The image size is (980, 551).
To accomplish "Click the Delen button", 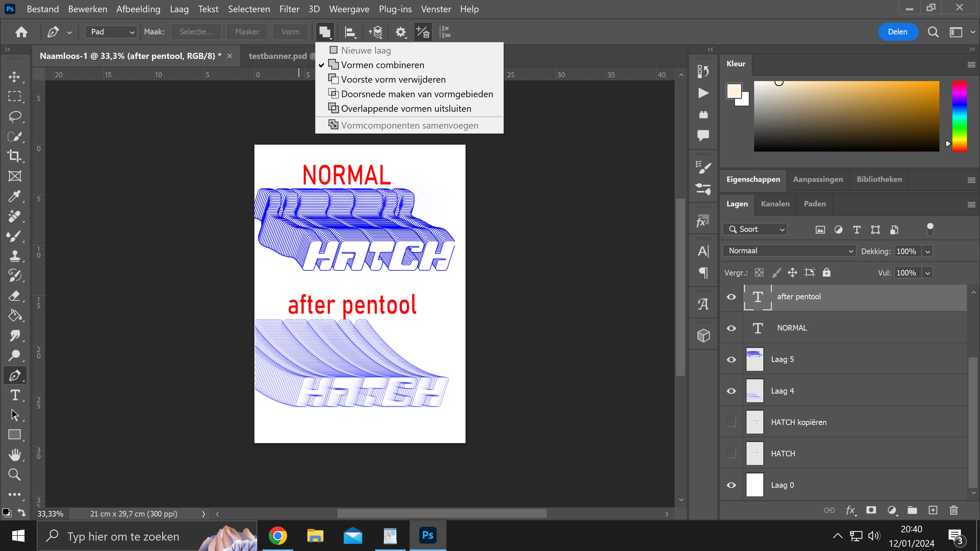I will pyautogui.click(x=898, y=32).
